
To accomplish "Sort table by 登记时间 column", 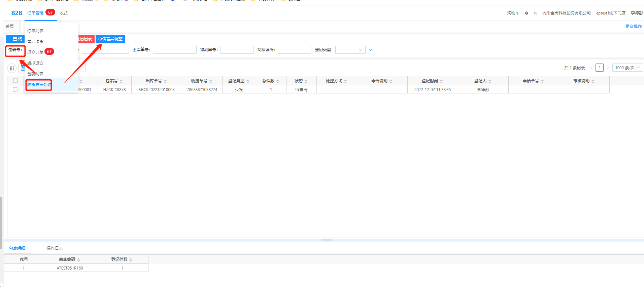I will point(441,81).
